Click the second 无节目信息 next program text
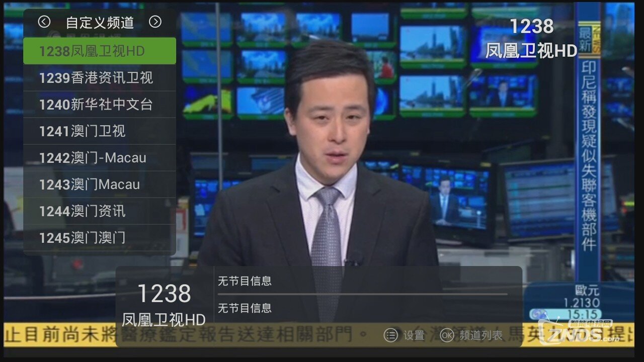 pos(245,308)
